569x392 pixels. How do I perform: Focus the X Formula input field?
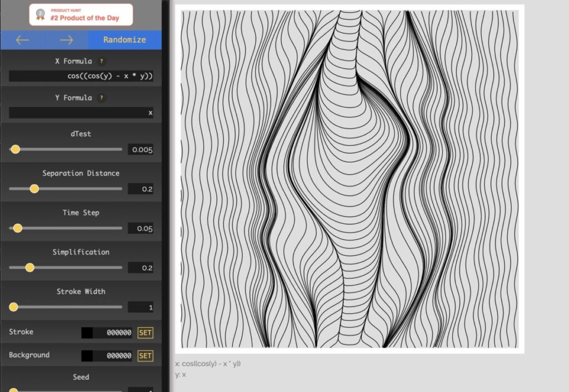pyautogui.click(x=81, y=76)
